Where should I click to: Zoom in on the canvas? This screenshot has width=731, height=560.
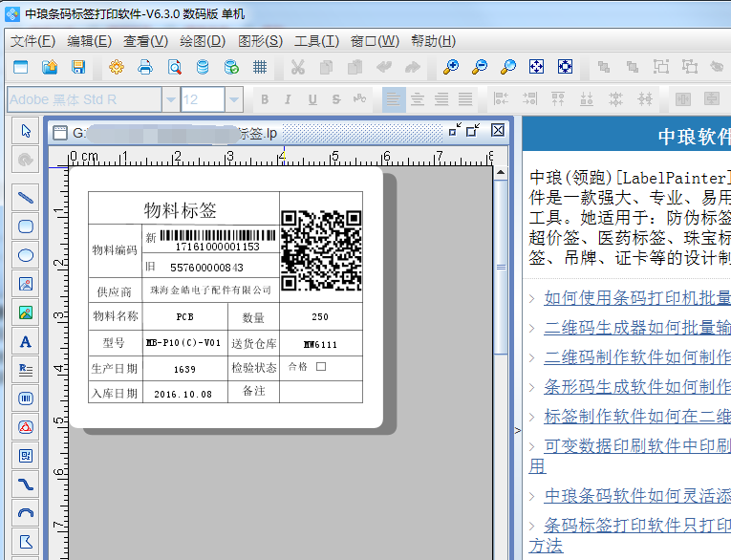pyautogui.click(x=451, y=67)
